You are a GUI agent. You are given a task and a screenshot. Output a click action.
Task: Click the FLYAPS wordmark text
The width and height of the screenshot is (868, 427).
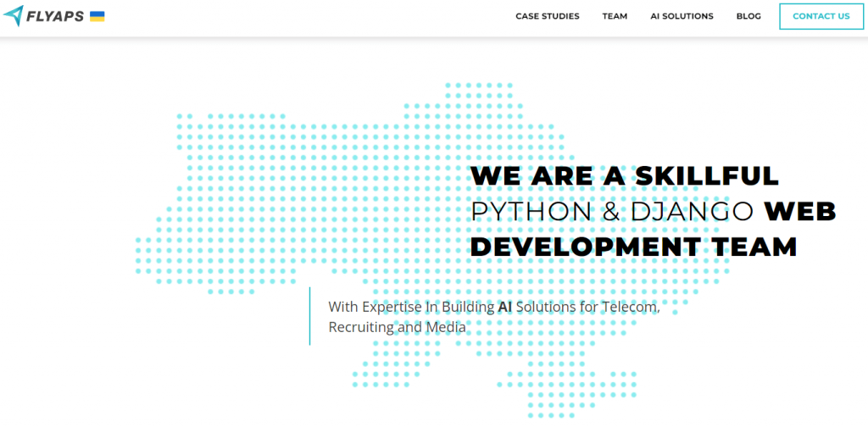pyautogui.click(x=55, y=17)
